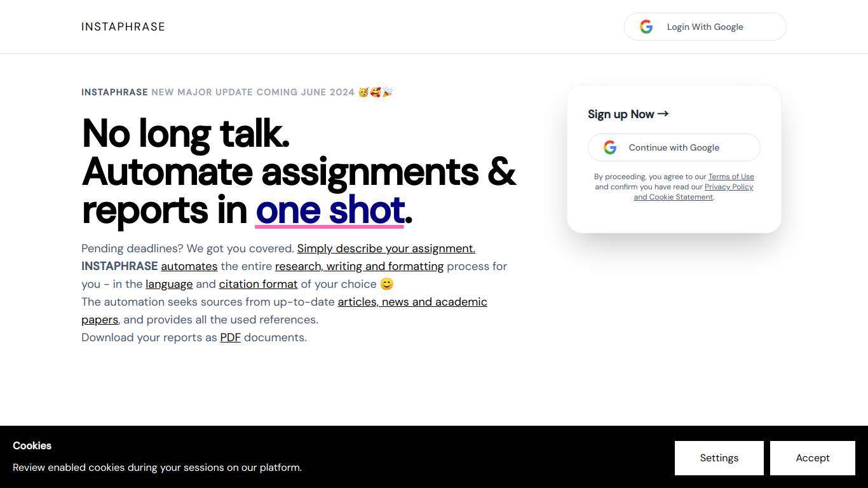
Task: Open the Terms of Use link
Action: (731, 177)
